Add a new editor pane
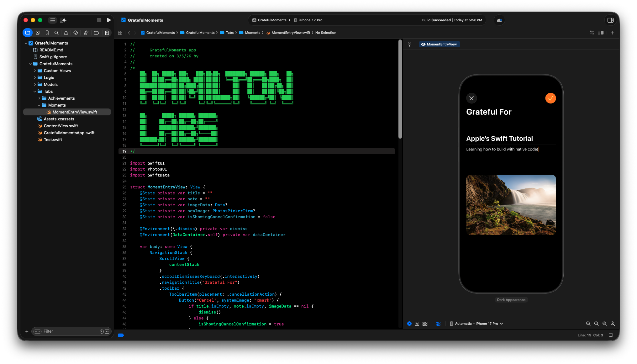This screenshot has height=364, width=637. tap(612, 33)
